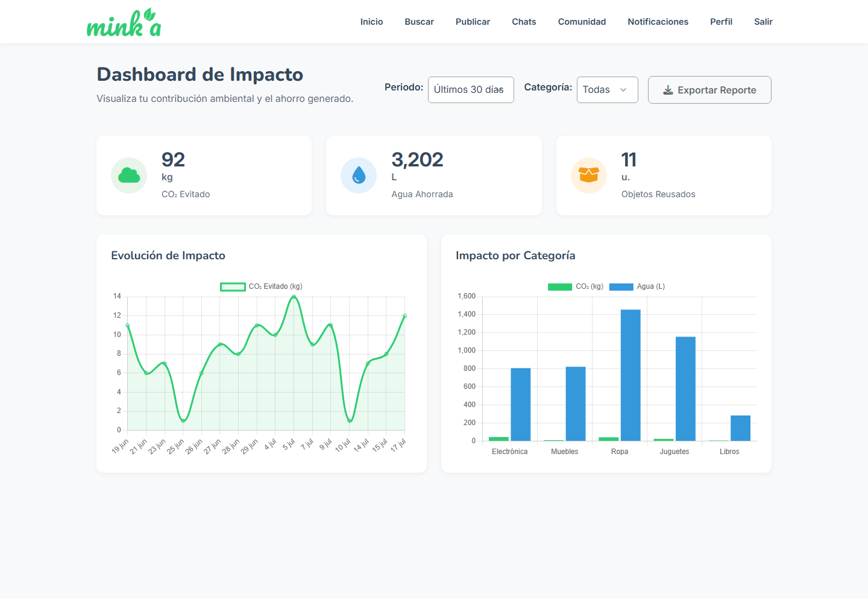Click the '11' objects reused value
The image size is (868, 603).
[x=629, y=160]
